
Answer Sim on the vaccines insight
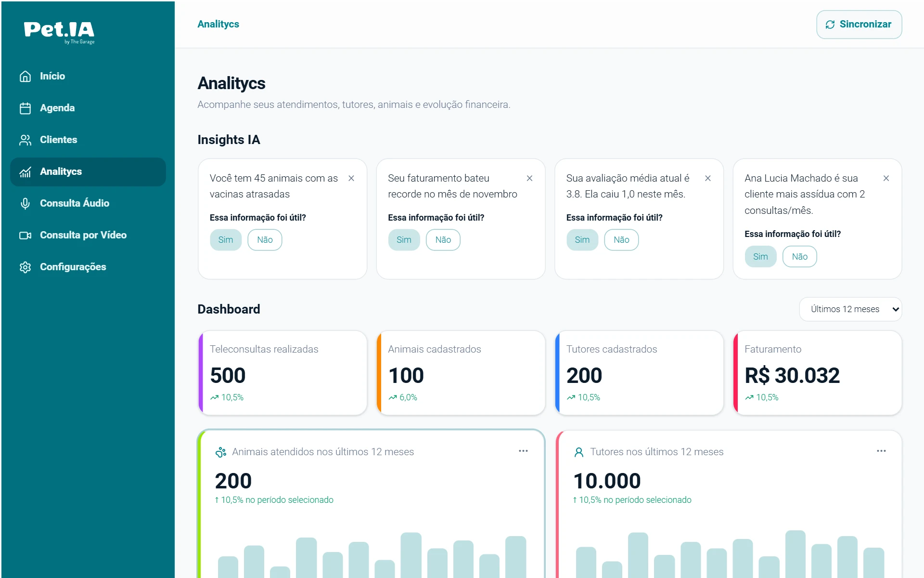(226, 240)
